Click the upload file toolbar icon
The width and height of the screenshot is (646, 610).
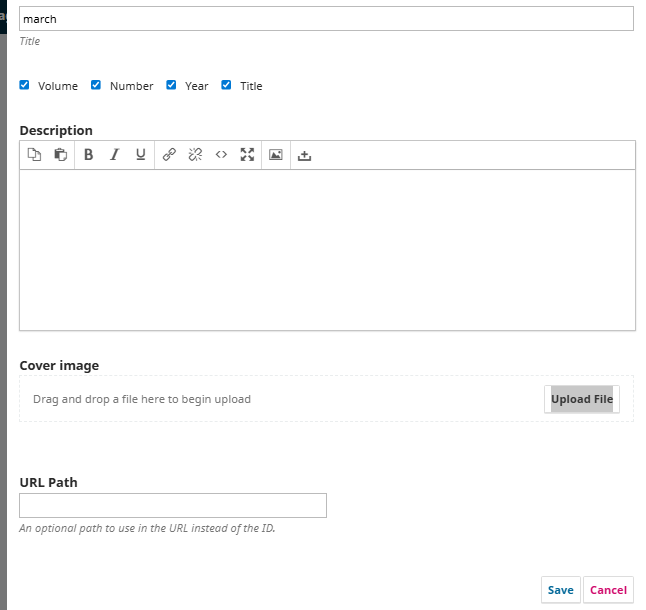(305, 155)
